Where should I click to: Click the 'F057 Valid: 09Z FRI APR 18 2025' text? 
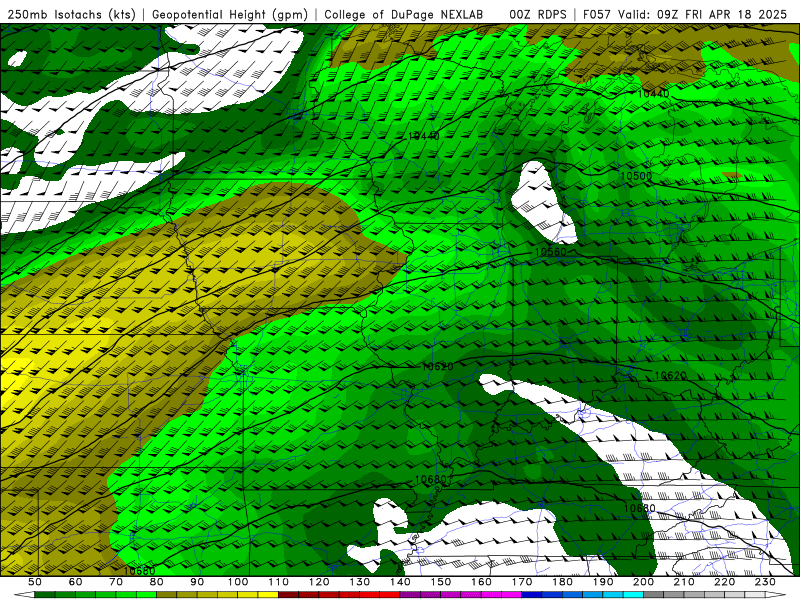685,14
